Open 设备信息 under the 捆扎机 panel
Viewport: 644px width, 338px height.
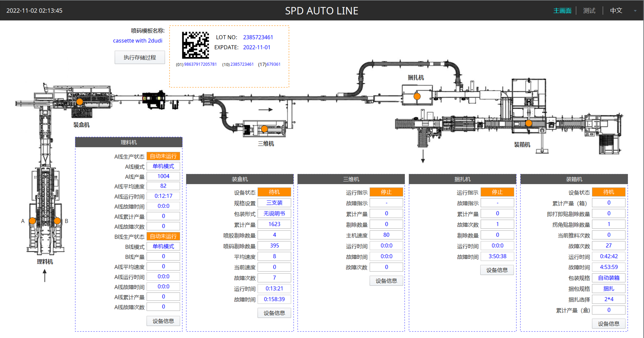coord(497,270)
